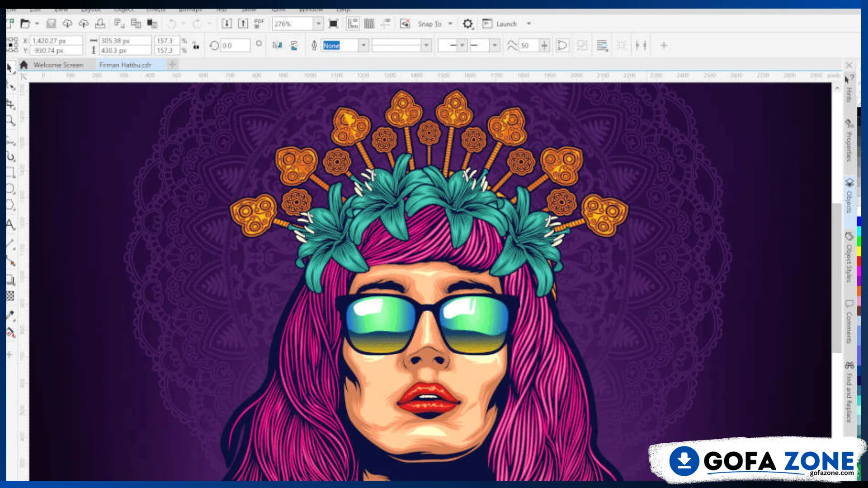Image resolution: width=868 pixels, height=488 pixels.
Task: Click the Import icon in the toolbar
Action: click(x=226, y=23)
